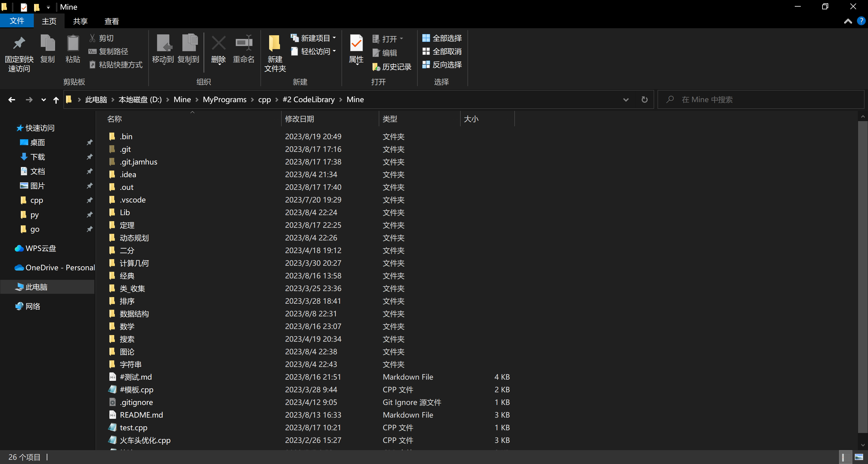Navigate up one folder level

click(56, 100)
